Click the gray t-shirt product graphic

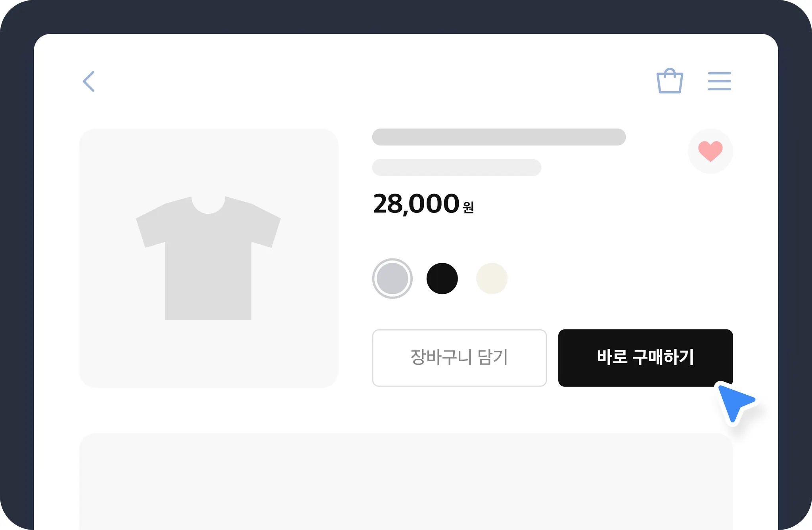click(208, 270)
